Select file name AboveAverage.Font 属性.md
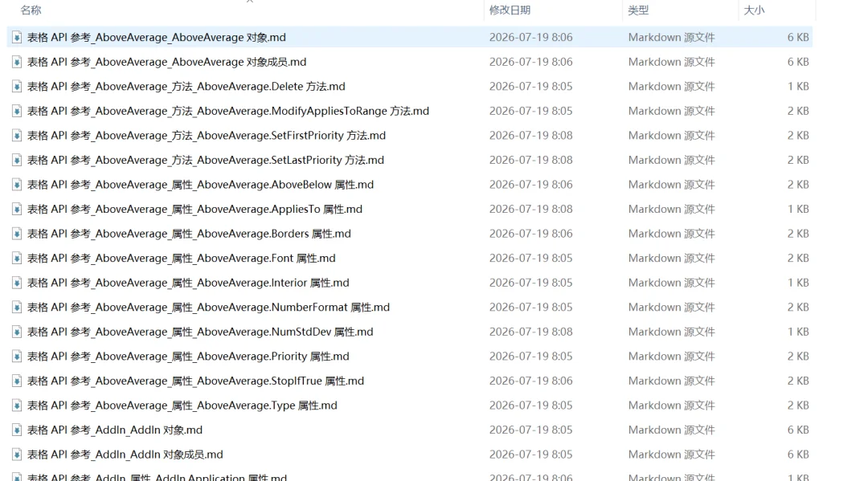This screenshot has width=868, height=481. pyautogui.click(x=182, y=259)
